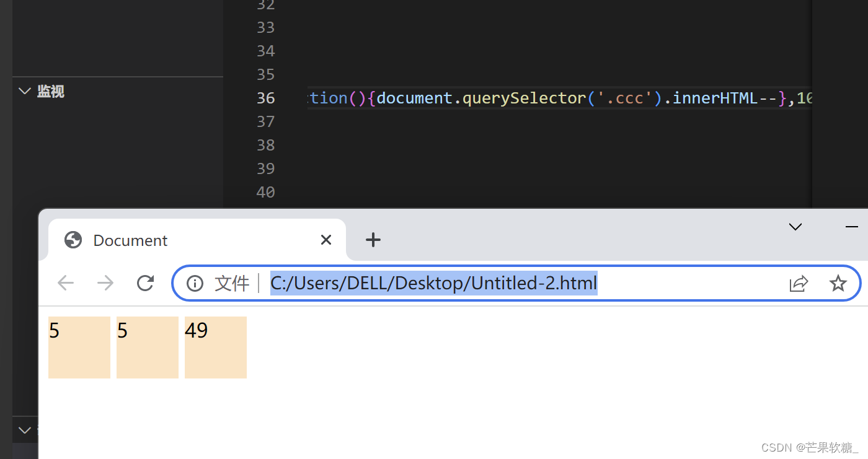
Task: Click line number 32 in the editor gutter
Action: [266, 6]
